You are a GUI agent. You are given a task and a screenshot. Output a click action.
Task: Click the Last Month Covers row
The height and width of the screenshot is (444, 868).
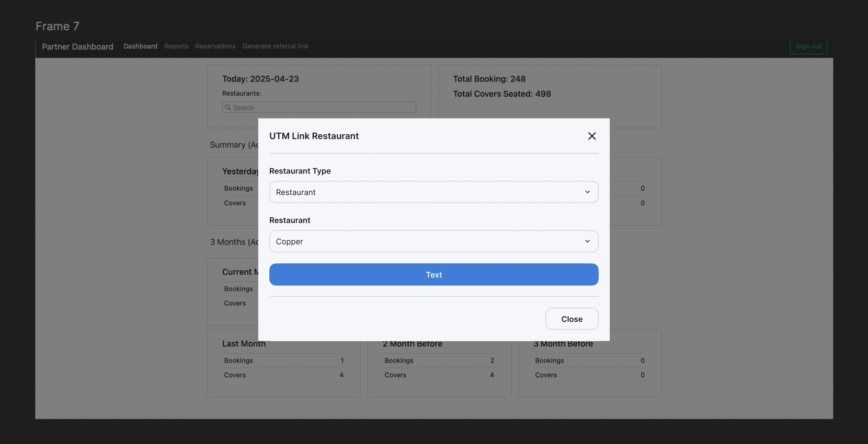point(283,375)
